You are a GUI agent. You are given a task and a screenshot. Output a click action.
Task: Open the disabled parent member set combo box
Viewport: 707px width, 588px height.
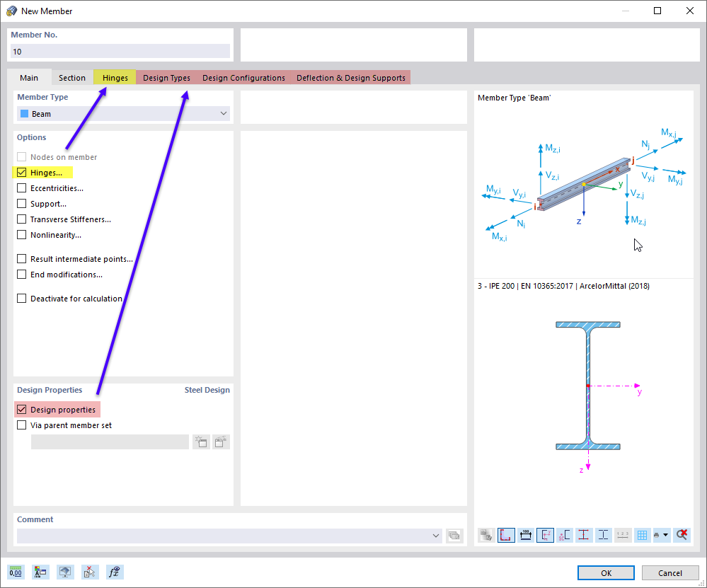[x=110, y=442]
